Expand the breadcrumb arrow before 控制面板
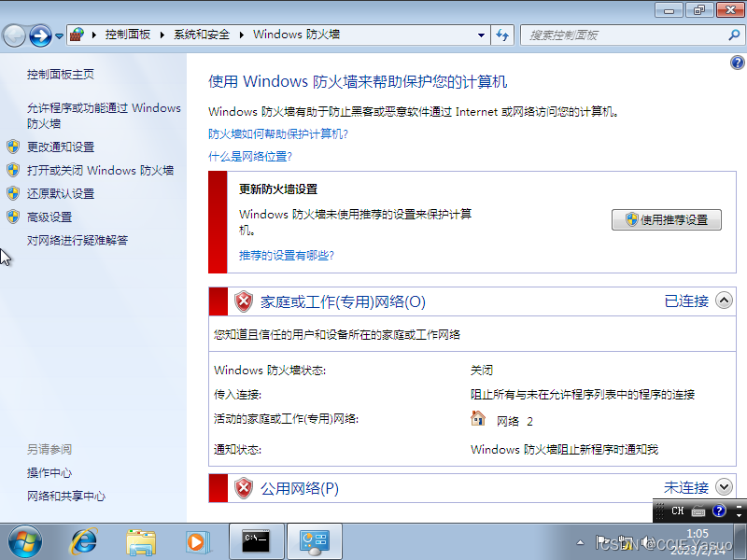The height and width of the screenshot is (560, 747). (x=94, y=35)
